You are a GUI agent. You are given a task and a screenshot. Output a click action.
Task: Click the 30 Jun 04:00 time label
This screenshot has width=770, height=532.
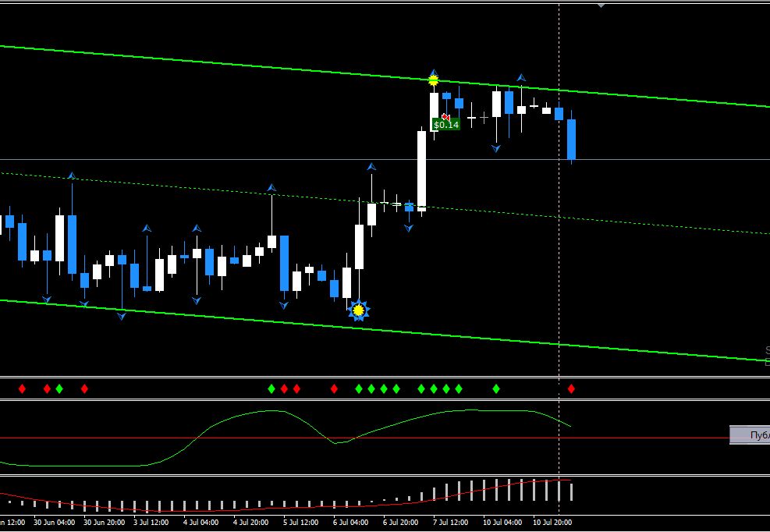54,522
